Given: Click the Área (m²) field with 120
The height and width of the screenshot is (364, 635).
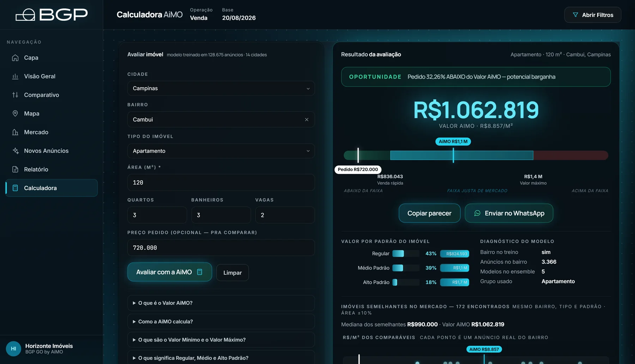Looking at the screenshot, I should tap(221, 182).
